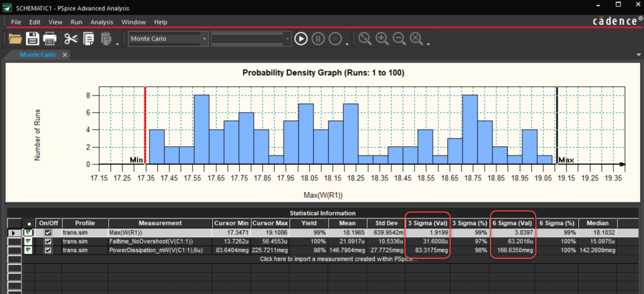Image resolution: width=644 pixels, height=294 pixels.
Task: Click the green flag icon in Falltime_NoOvershoot row
Action: coord(28,241)
